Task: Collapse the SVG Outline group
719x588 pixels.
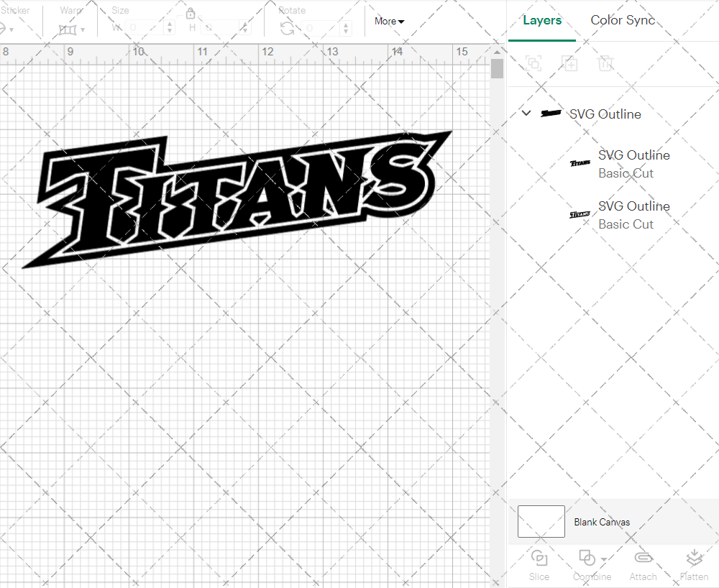Action: click(526, 113)
